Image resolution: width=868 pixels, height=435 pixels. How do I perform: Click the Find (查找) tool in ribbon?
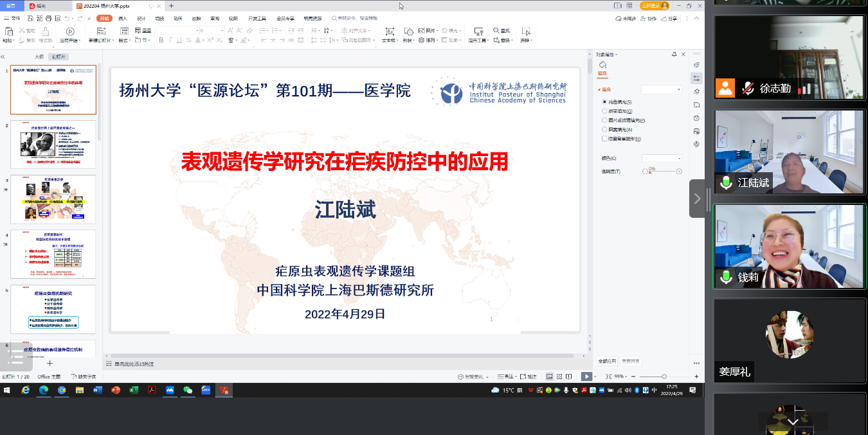(x=502, y=31)
